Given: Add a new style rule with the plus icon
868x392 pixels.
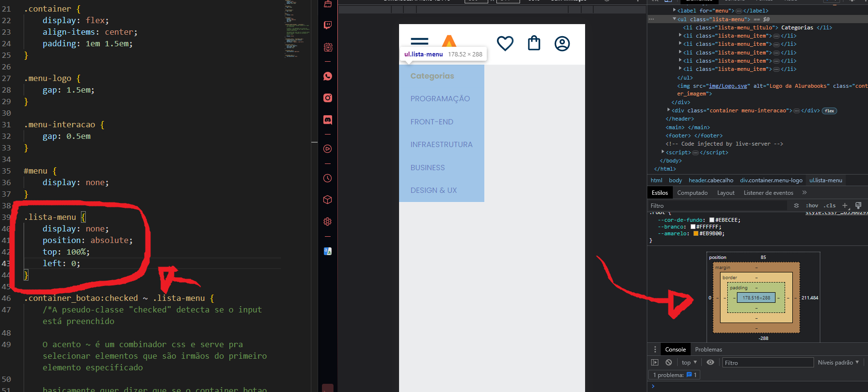Looking at the screenshot, I should [844, 205].
